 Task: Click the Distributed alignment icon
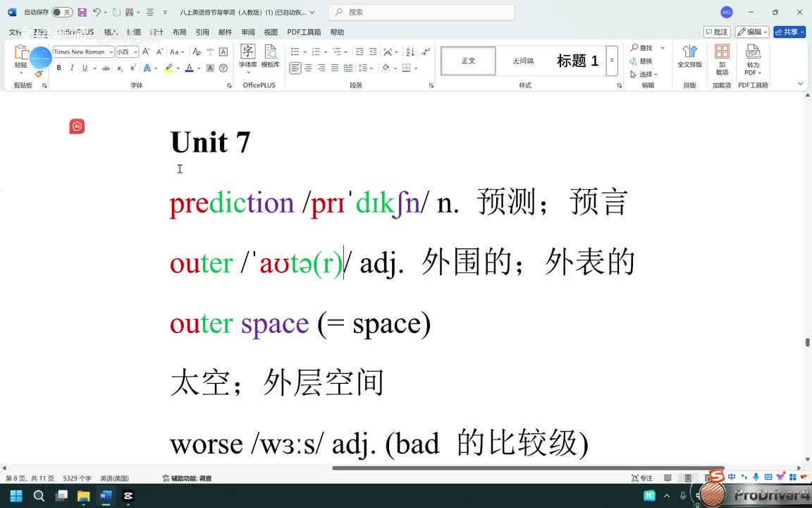point(348,68)
